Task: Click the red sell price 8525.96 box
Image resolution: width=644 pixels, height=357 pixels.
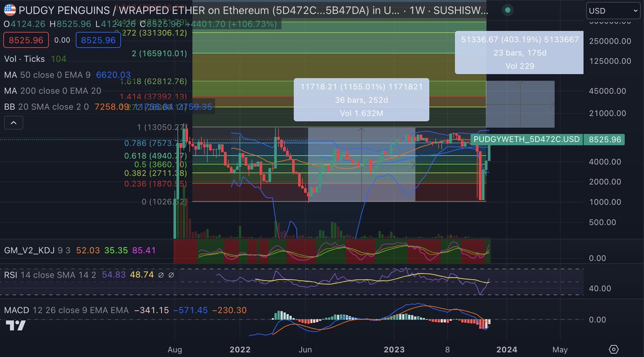Action: (x=26, y=40)
